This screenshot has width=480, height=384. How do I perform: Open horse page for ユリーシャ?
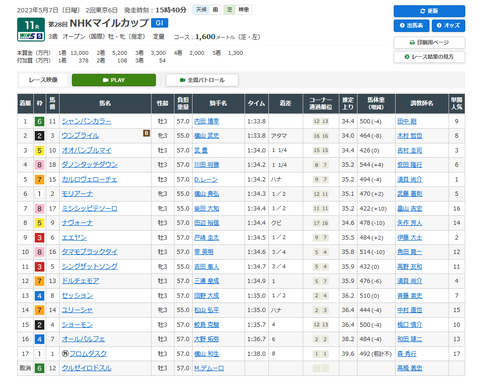[x=77, y=310]
